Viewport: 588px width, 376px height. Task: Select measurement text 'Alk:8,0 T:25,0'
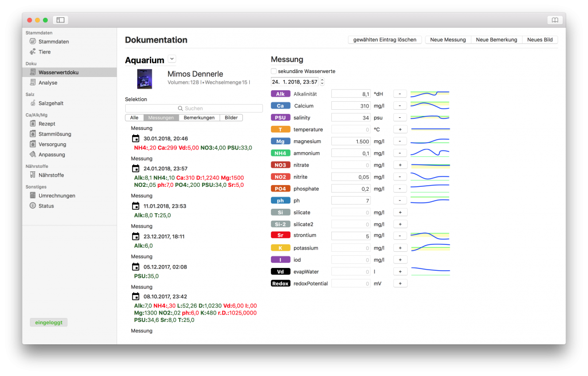pyautogui.click(x=152, y=216)
